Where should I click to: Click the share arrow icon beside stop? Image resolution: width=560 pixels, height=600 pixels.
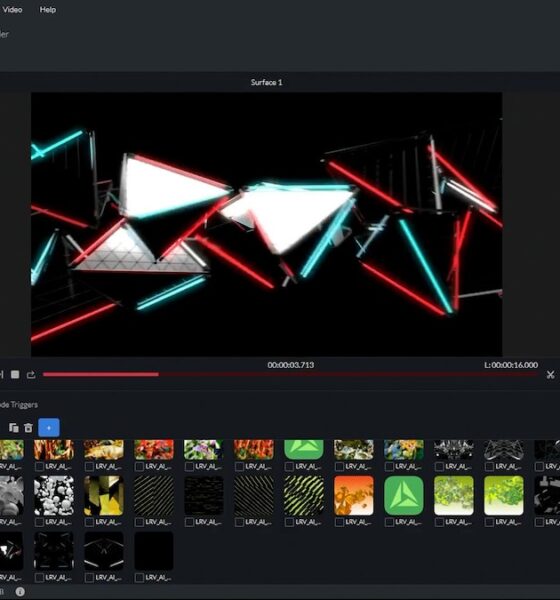[x=31, y=375]
